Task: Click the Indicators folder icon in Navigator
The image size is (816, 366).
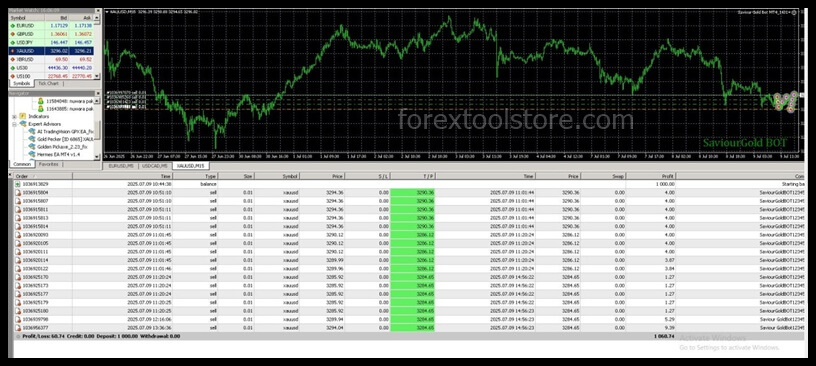Action: (22, 117)
